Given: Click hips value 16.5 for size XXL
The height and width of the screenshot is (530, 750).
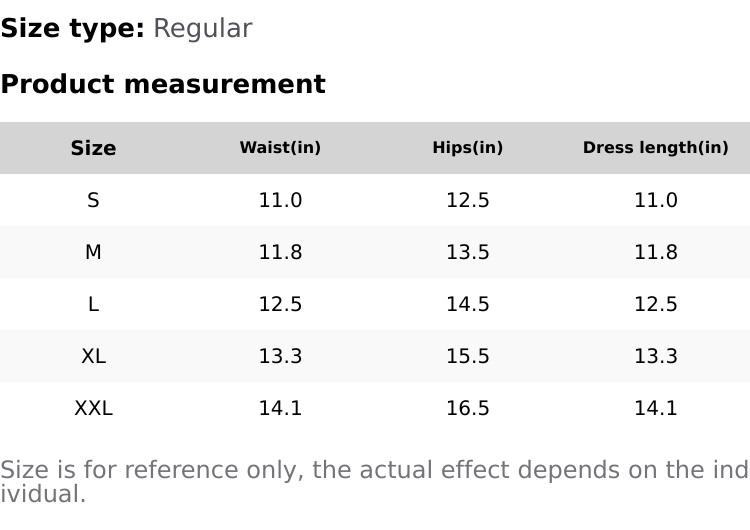Looking at the screenshot, I should 467,408.
